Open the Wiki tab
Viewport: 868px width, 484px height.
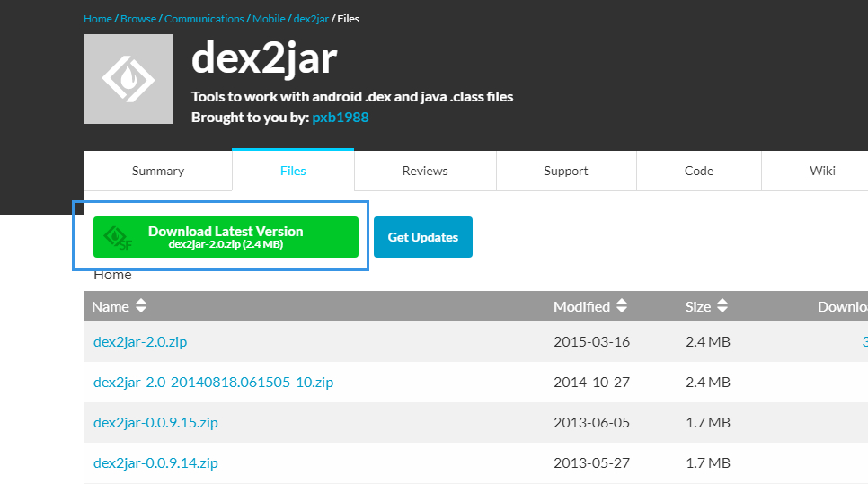point(822,171)
